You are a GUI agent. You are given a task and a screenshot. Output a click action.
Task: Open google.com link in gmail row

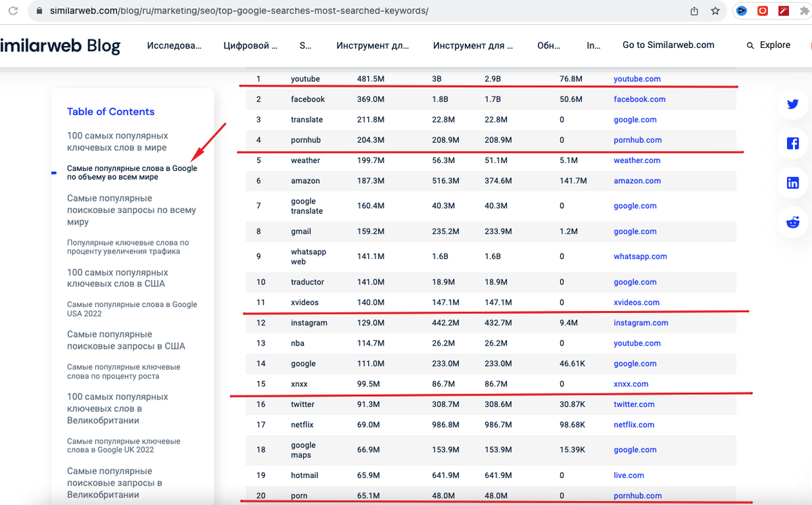click(x=635, y=231)
